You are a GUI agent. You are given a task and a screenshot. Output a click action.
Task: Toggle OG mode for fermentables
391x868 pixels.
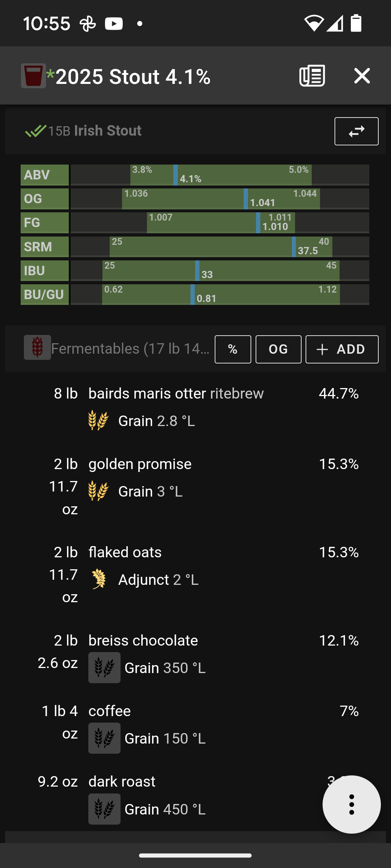click(x=278, y=349)
